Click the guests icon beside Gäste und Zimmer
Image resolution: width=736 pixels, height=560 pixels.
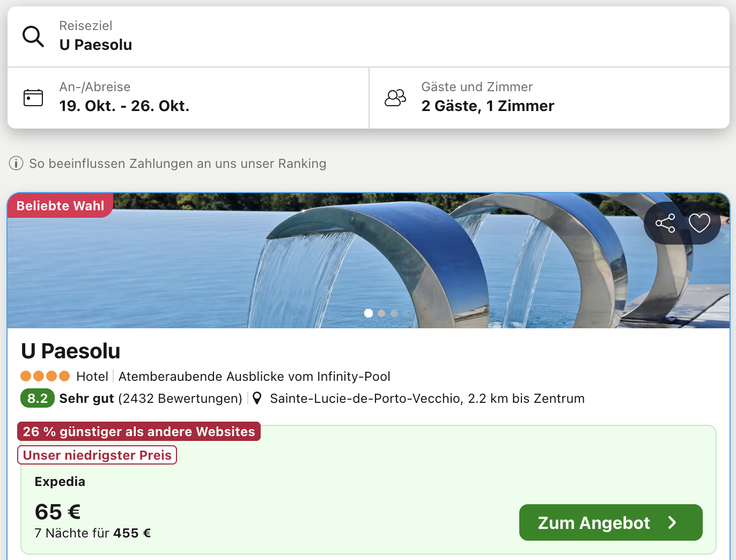[x=395, y=98]
